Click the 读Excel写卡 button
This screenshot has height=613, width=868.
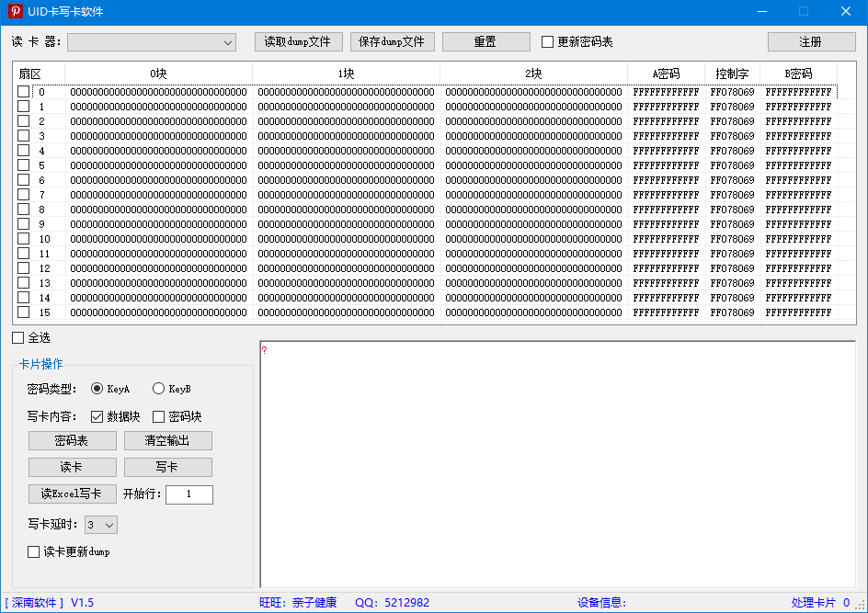(x=72, y=494)
